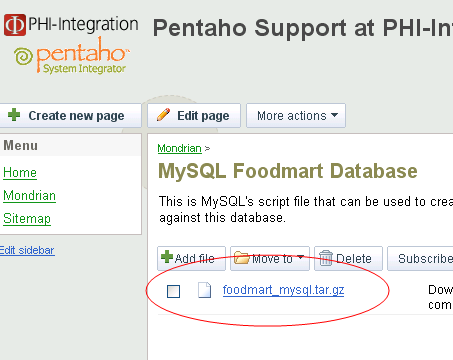Click the PHI-Integration red logo icon
Image resolution: width=453 pixels, height=360 pixels.
(x=15, y=25)
